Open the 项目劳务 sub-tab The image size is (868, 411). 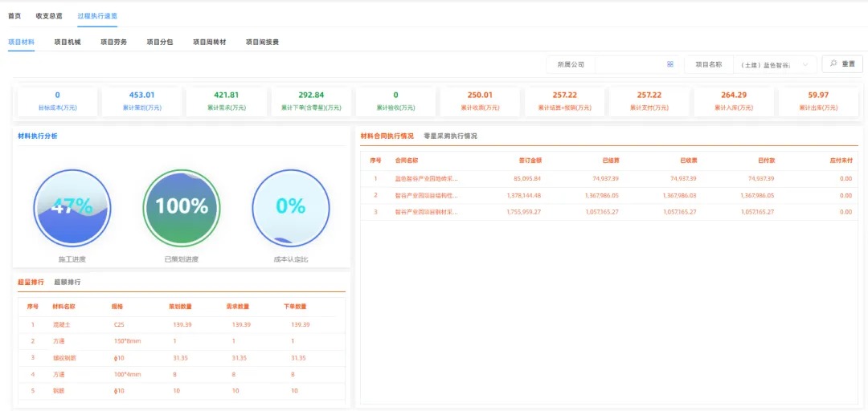(x=113, y=42)
